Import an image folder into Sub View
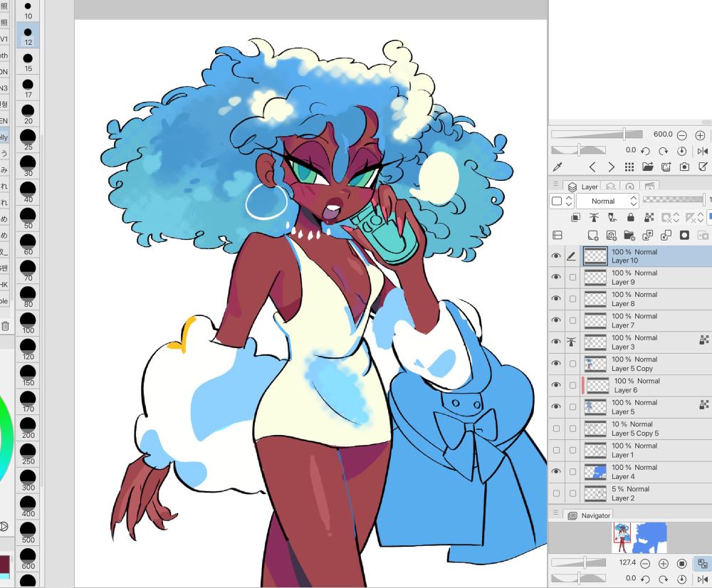The height and width of the screenshot is (588, 712). [647, 167]
